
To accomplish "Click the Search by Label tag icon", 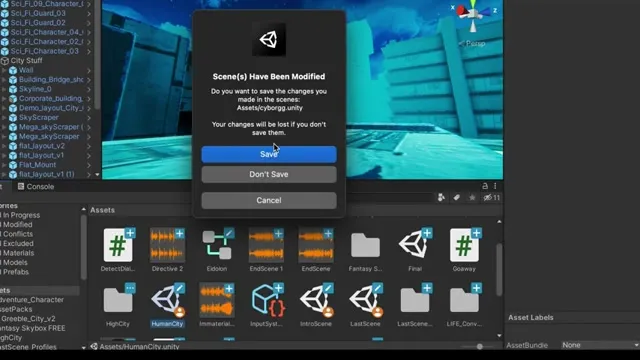I will pyautogui.click(x=457, y=198).
